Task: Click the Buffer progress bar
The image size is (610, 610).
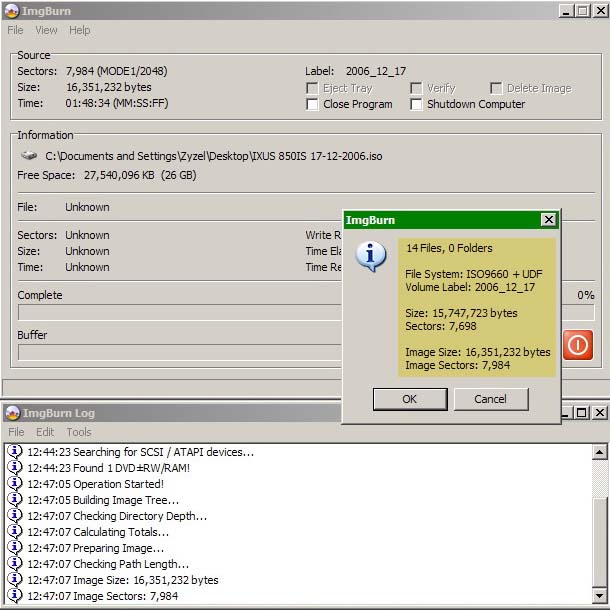Action: 306,352
